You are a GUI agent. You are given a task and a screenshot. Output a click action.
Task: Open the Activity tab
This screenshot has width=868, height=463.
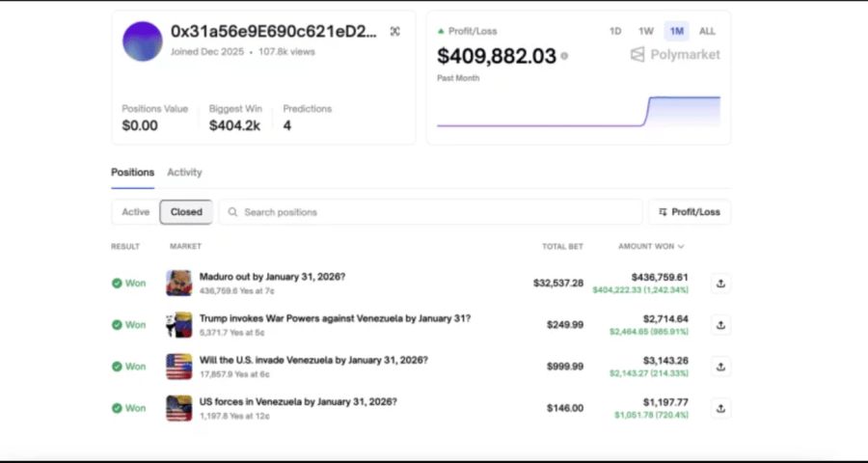click(184, 173)
